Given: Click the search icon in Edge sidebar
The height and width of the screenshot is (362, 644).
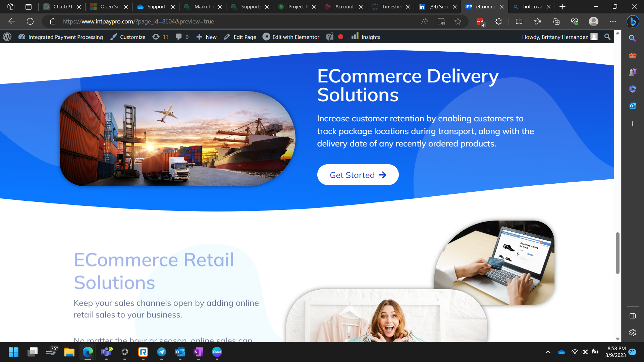Looking at the screenshot, I should [x=633, y=39].
